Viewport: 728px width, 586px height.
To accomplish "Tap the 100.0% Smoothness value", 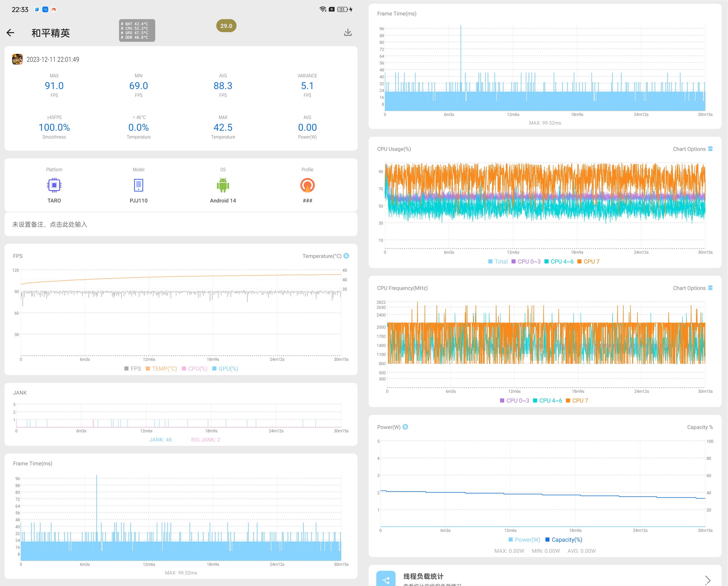I will click(x=54, y=127).
